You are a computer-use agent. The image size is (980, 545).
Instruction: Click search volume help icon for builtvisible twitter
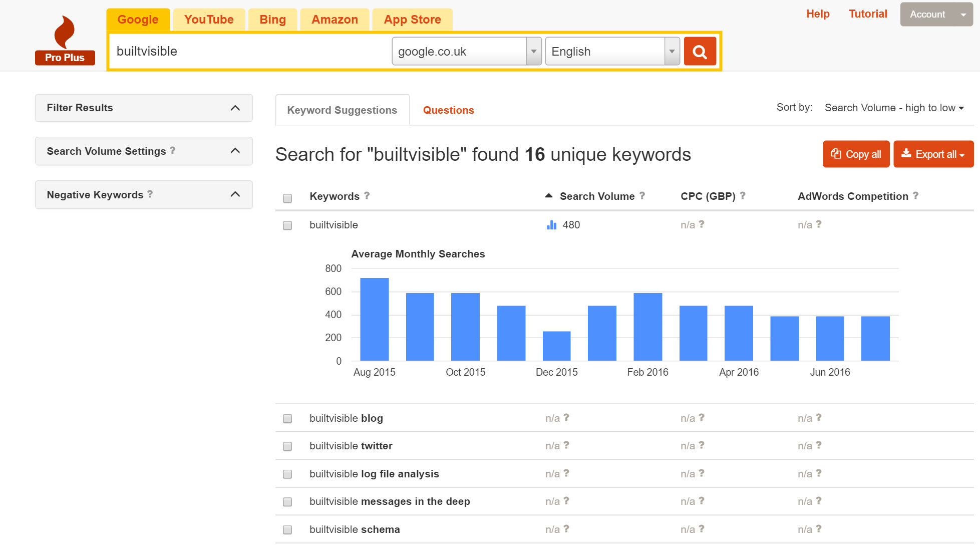coord(566,445)
